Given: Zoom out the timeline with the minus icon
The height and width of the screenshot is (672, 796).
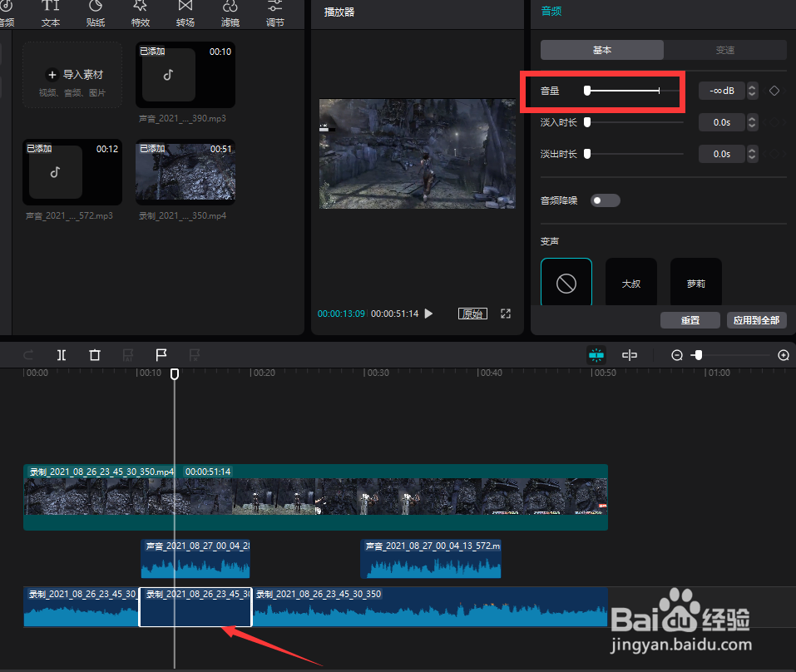Looking at the screenshot, I should 677,355.
